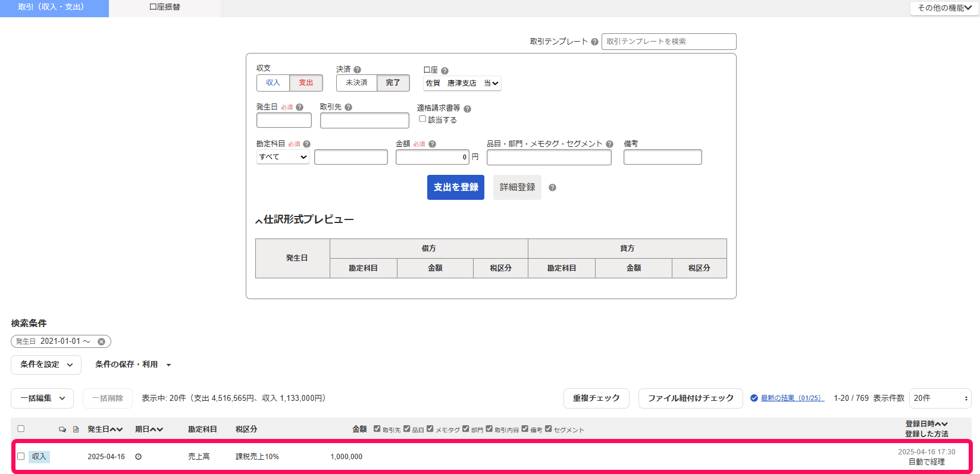This screenshot has height=474, width=980.
Task: Select 支出 in the 収支 toggle
Action: 306,83
